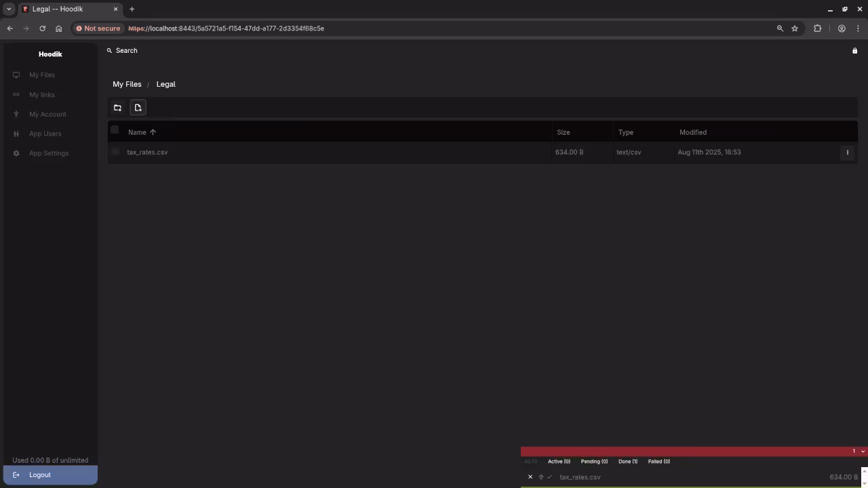Screen dimensions: 868x488
Task: Click the search magnifier icon
Action: coord(109,51)
